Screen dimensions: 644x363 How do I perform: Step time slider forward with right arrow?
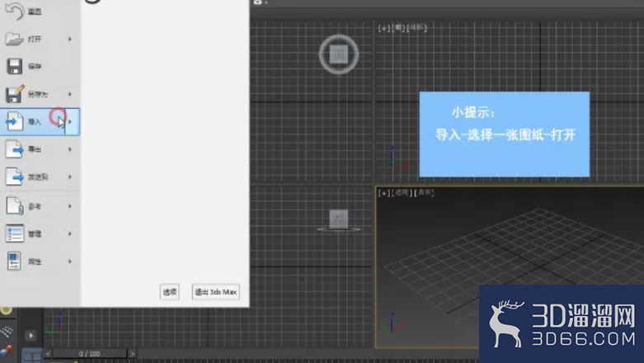[132, 354]
